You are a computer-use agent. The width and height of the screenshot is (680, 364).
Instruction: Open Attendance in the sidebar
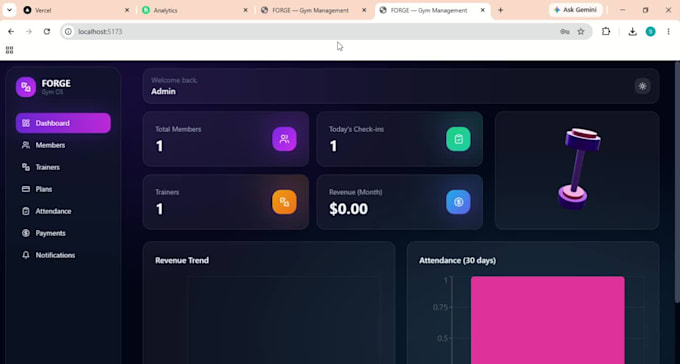click(x=63, y=211)
